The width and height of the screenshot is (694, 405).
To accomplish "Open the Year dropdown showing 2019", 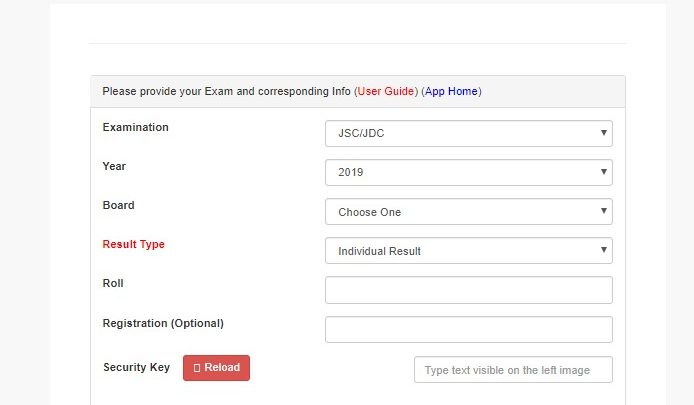I will [469, 172].
